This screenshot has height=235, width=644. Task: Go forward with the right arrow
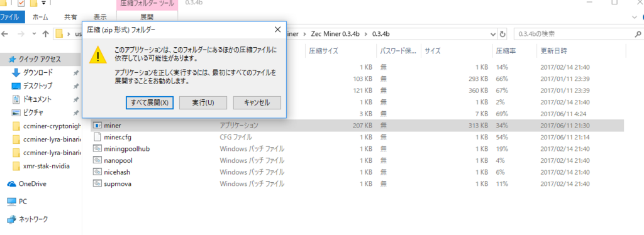(20, 34)
